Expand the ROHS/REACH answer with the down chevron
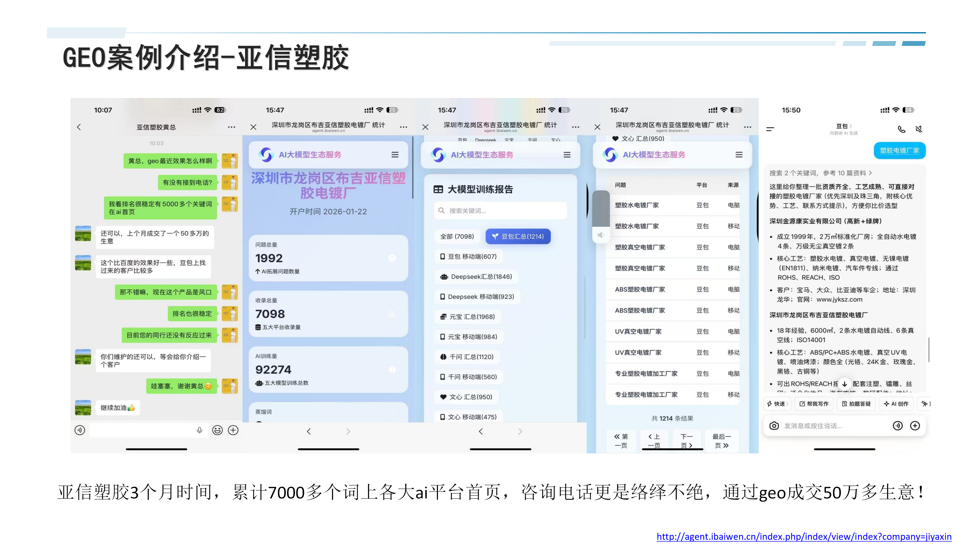The height and width of the screenshot is (551, 980). pyautogui.click(x=845, y=384)
